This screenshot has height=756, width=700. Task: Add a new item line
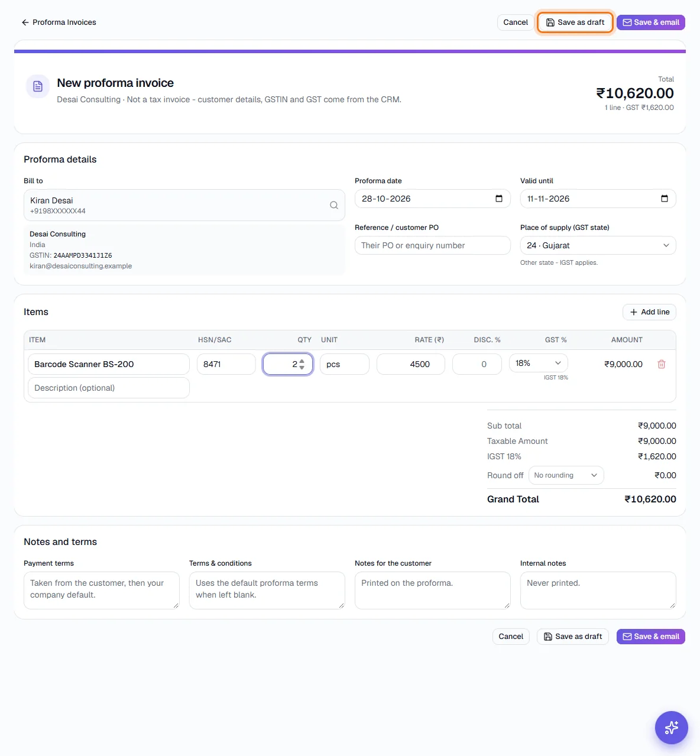(x=649, y=312)
